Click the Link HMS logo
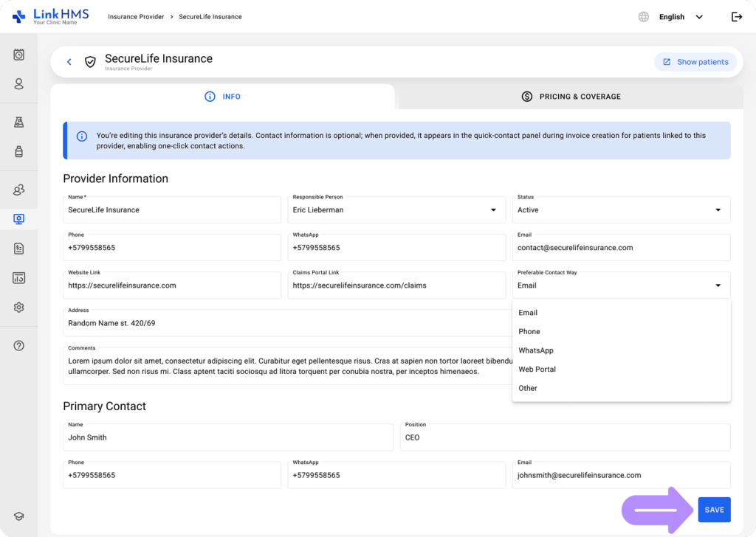The image size is (756, 537). coord(51,16)
